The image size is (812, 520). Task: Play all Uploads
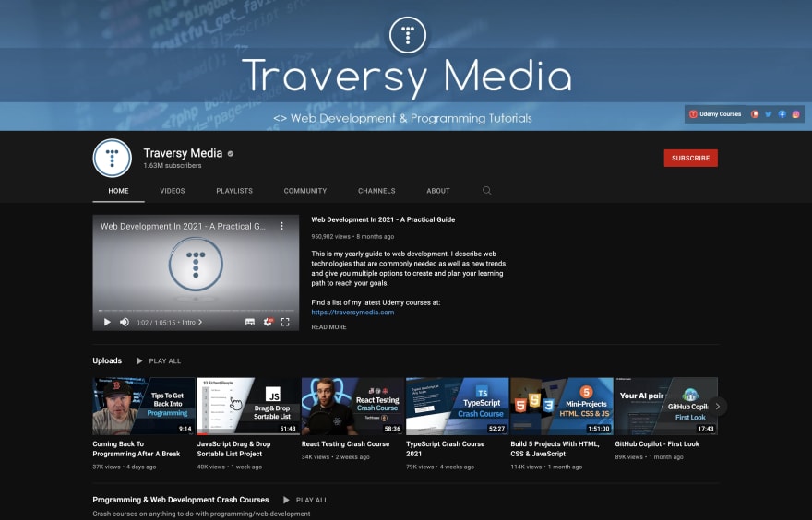pyautogui.click(x=159, y=360)
